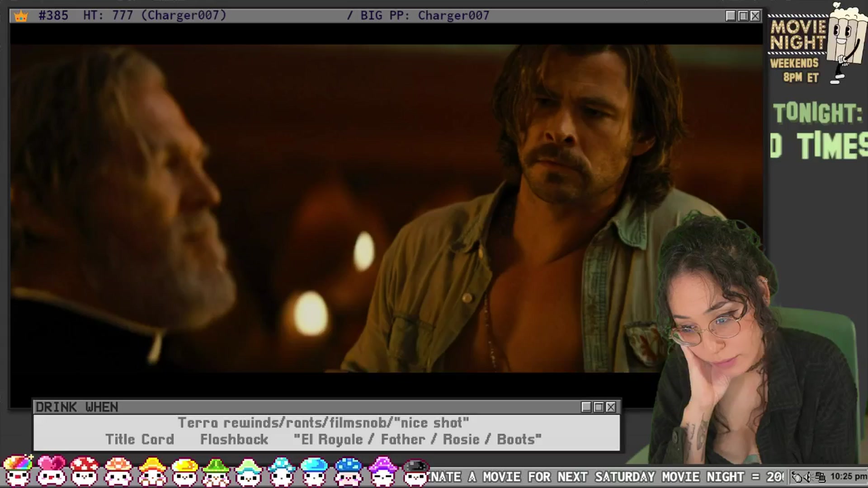The width and height of the screenshot is (868, 488).
Task: Minimize the DRINK WHEN window
Action: 586,407
